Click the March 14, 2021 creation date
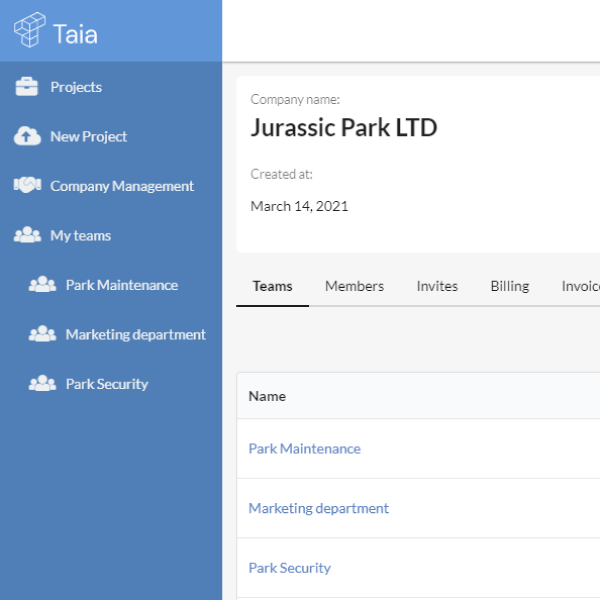This screenshot has height=600, width=600. 299,206
